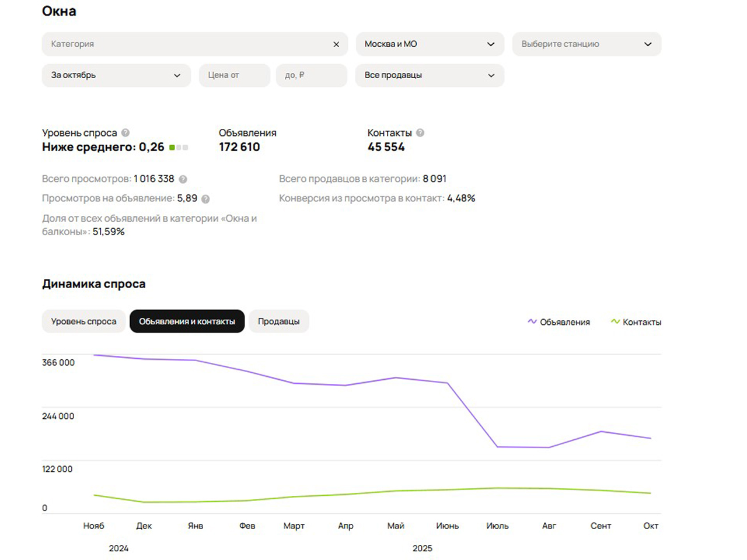This screenshot has height=560, width=747.
Task: Click the demand level indicator bars
Action: (x=179, y=148)
